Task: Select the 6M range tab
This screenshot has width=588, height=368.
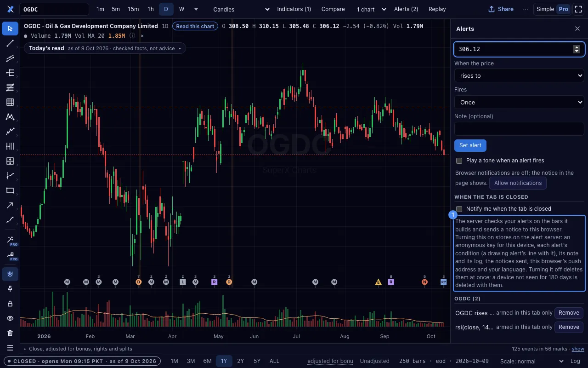Action: [207, 361]
